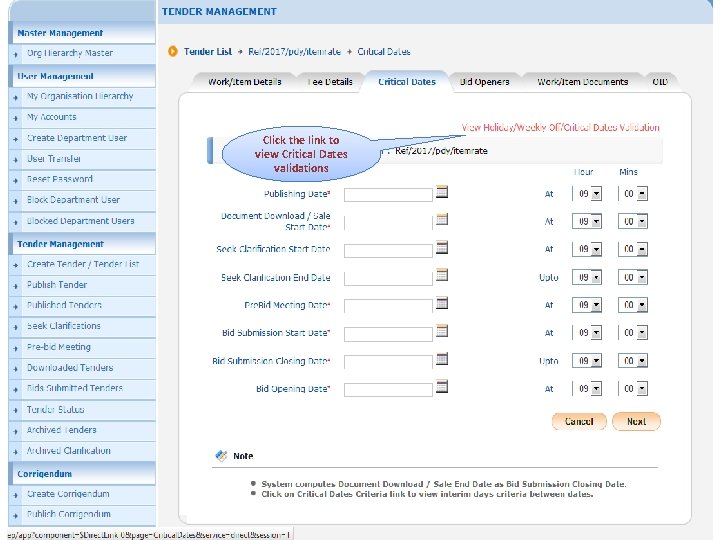Open Pre-bid Meeting in sidebar

(x=58, y=347)
